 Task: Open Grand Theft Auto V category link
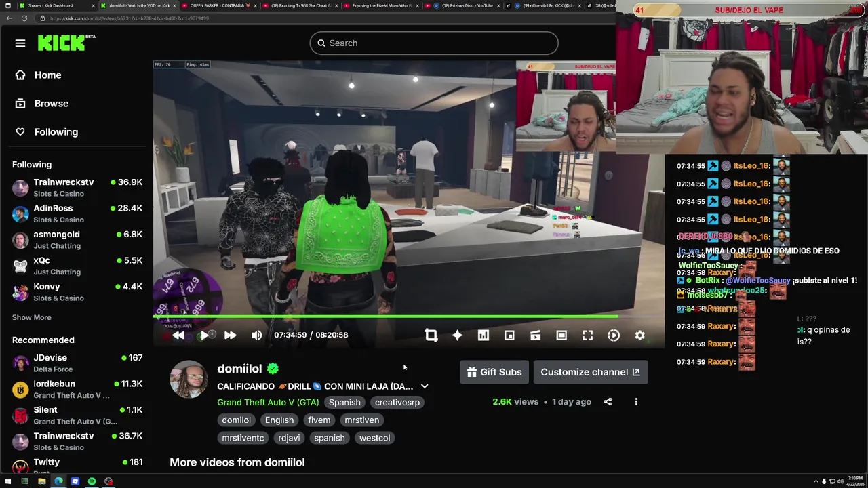[269, 402]
